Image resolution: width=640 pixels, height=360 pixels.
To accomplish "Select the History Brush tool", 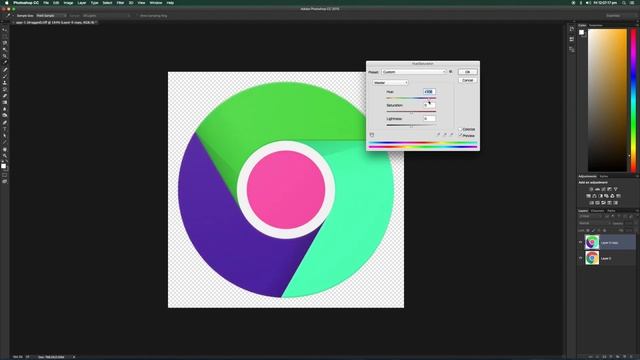I will coord(4,89).
